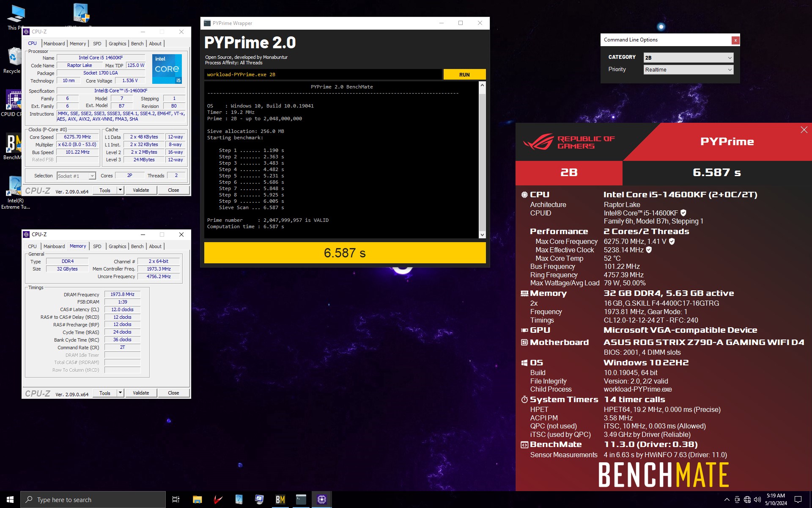Open the CATEGORY dropdown showing 2B
This screenshot has height=508, width=812.
[x=688, y=58]
